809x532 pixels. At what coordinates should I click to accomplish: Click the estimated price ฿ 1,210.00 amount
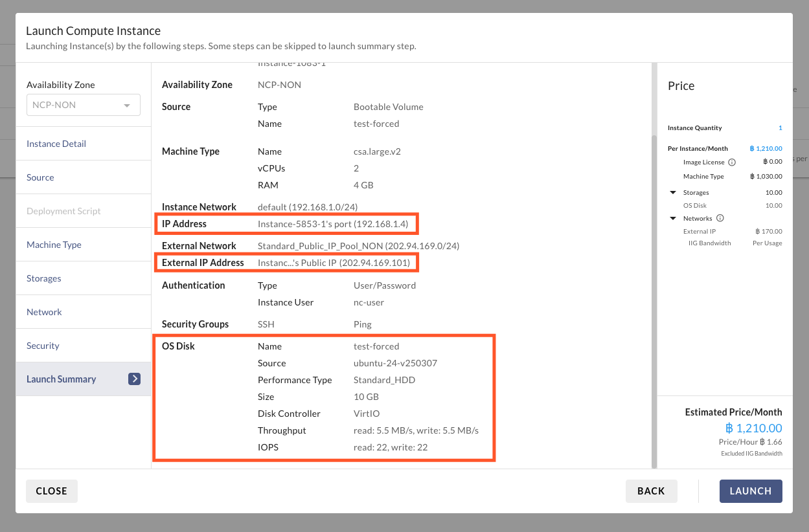click(753, 428)
